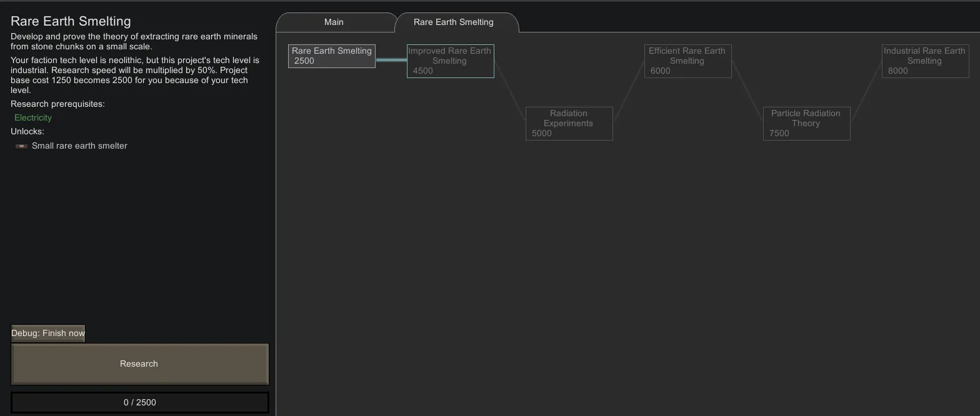Screen dimensions: 980x416
Task: Click the faction tech level cost note
Action: 134,75
